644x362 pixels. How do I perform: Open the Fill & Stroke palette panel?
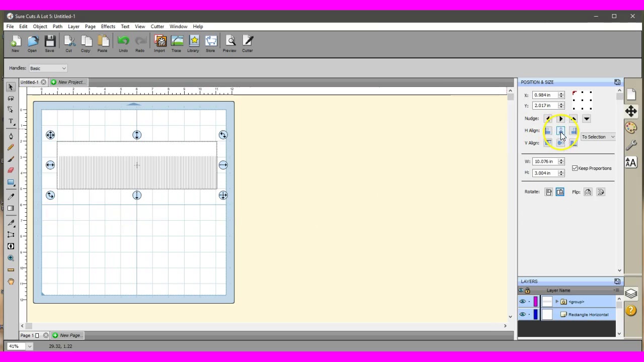[631, 128]
